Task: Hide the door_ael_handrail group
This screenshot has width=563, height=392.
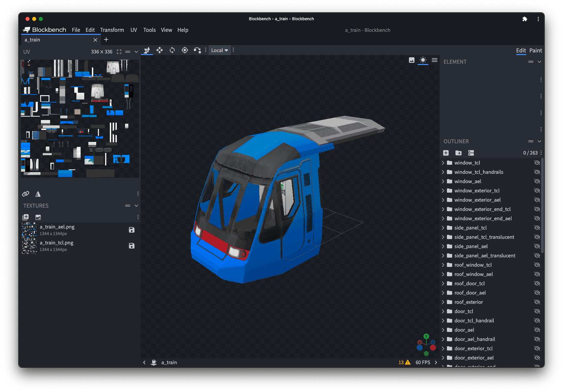Action: [x=537, y=339]
